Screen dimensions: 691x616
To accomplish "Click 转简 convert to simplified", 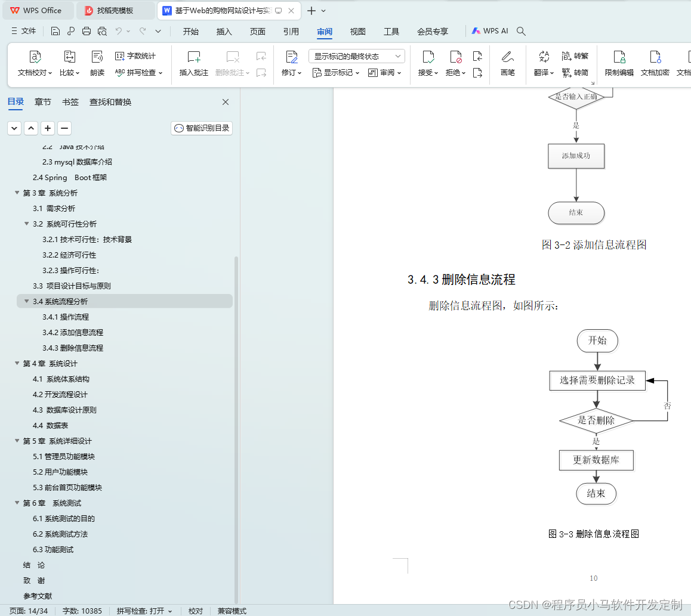I will [x=575, y=73].
